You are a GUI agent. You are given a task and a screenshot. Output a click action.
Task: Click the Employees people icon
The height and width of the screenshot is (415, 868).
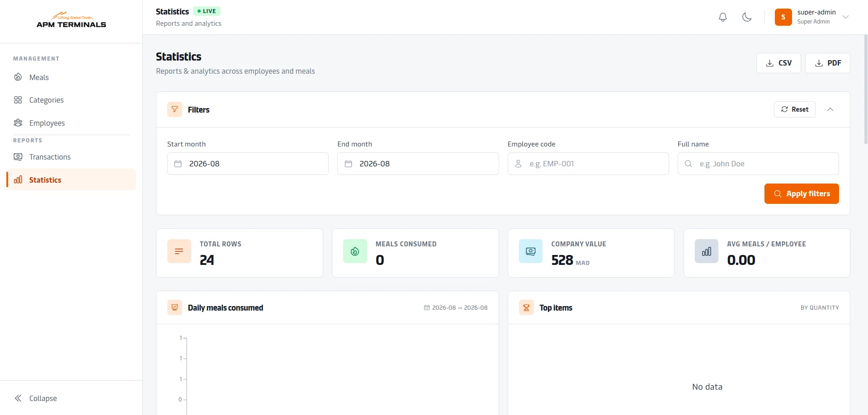[x=18, y=123]
